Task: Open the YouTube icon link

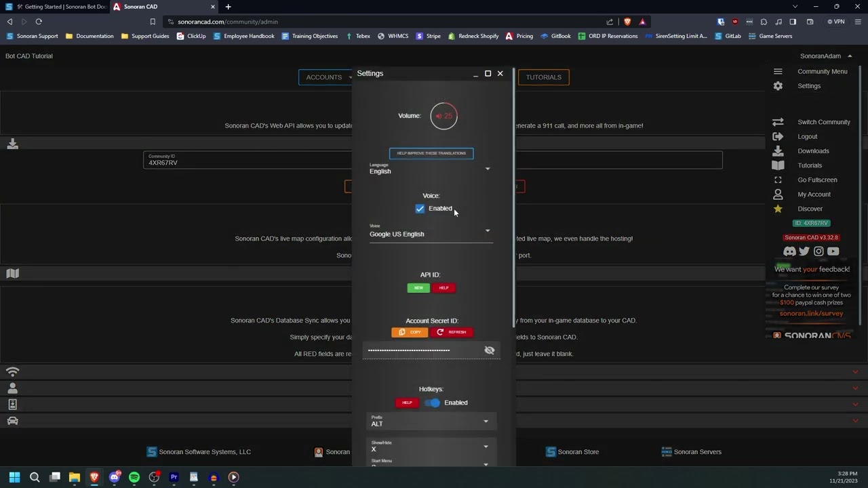Action: pyautogui.click(x=833, y=251)
